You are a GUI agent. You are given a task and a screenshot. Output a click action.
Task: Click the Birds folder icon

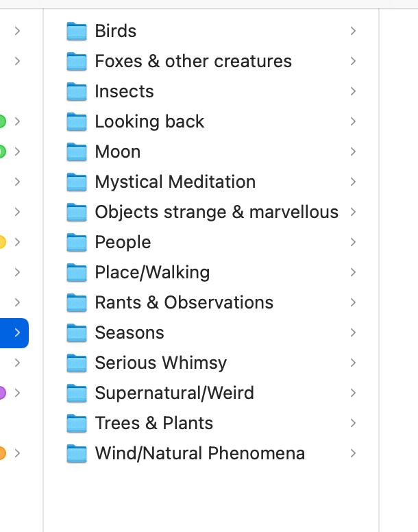coord(77,31)
